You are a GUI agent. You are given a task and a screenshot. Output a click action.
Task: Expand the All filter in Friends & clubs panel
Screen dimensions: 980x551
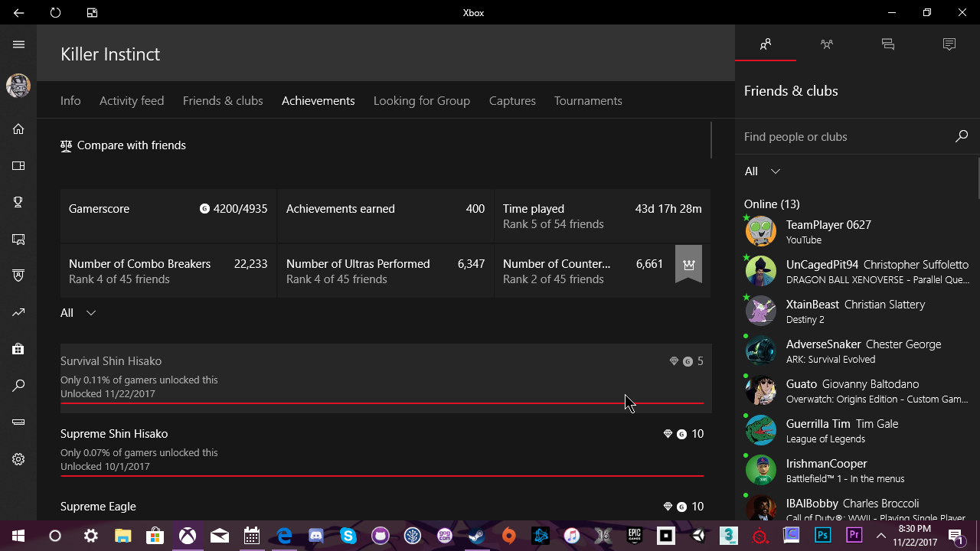(x=763, y=171)
